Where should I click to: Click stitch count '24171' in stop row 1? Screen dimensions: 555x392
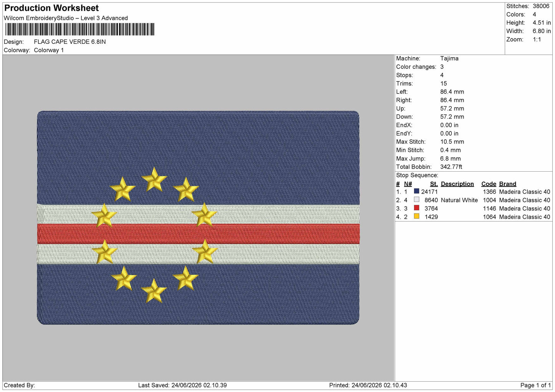tap(429, 192)
